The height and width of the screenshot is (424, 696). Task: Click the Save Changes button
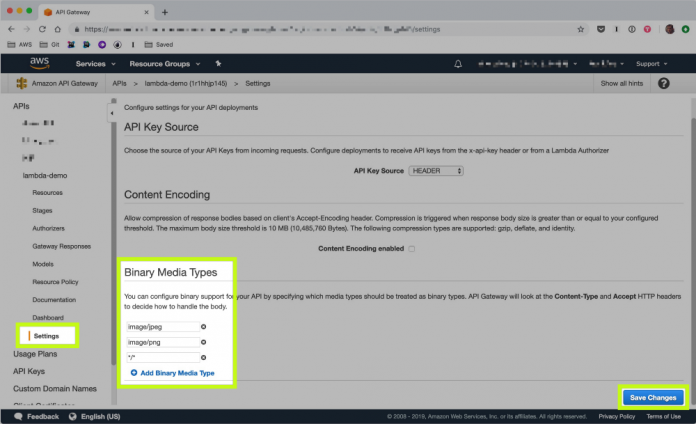point(652,397)
